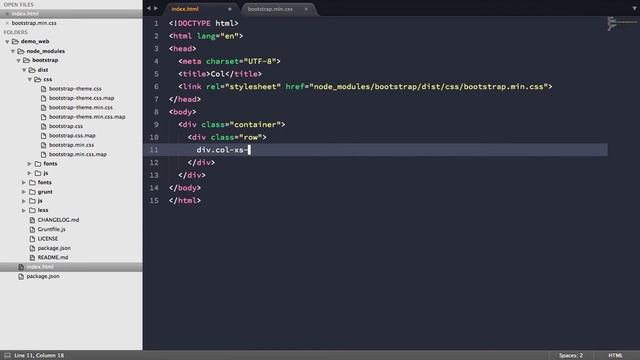Click the LICENSE file icon
The width and height of the screenshot is (640, 360).
(32, 239)
